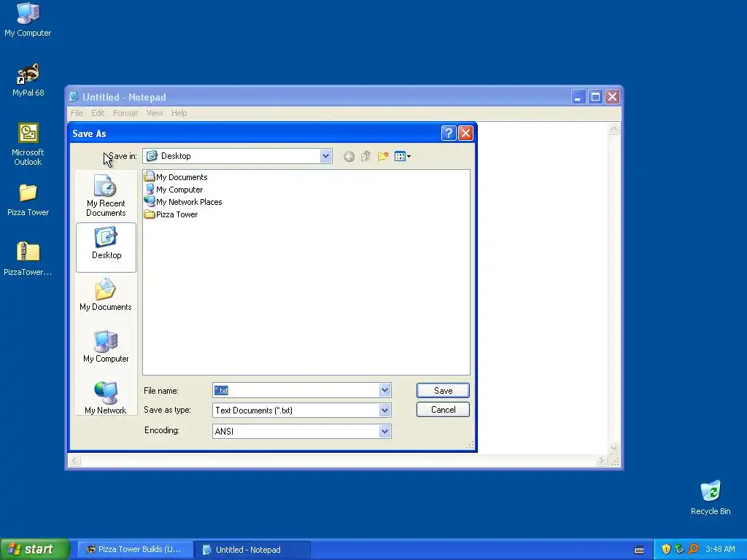This screenshot has width=747, height=560.
Task: Open Notepad Help menu
Action: tap(179, 113)
